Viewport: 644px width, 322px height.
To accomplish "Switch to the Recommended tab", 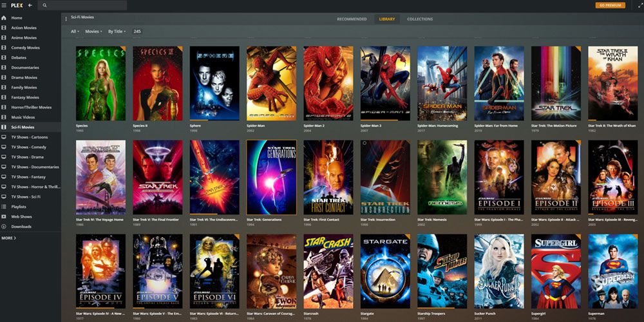I will 352,19.
